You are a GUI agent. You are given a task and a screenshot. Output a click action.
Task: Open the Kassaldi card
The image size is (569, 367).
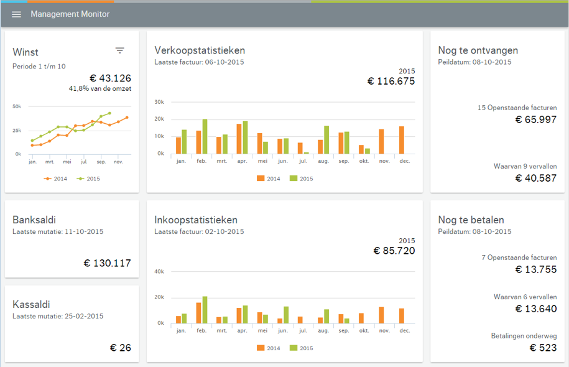pos(72,324)
